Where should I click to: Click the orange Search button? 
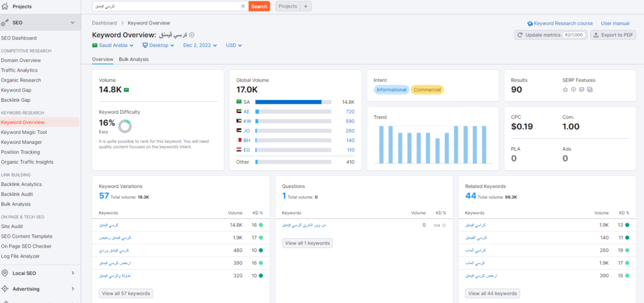click(259, 6)
